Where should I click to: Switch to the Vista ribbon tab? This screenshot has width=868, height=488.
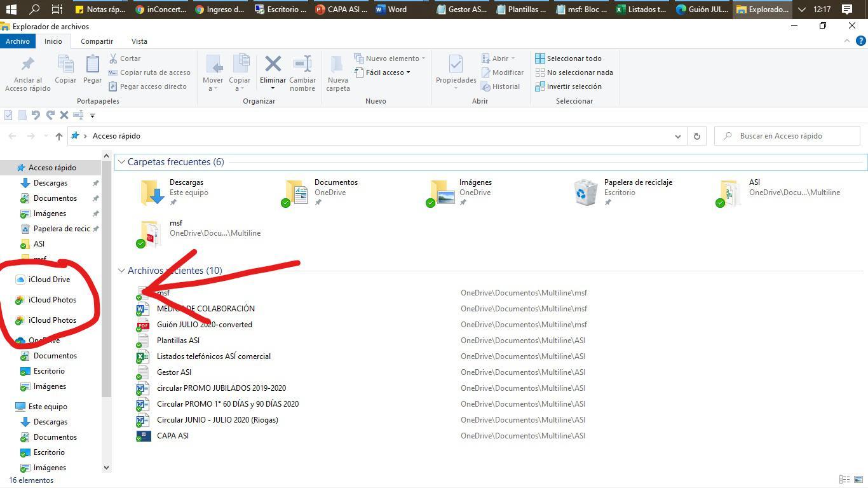(x=139, y=41)
